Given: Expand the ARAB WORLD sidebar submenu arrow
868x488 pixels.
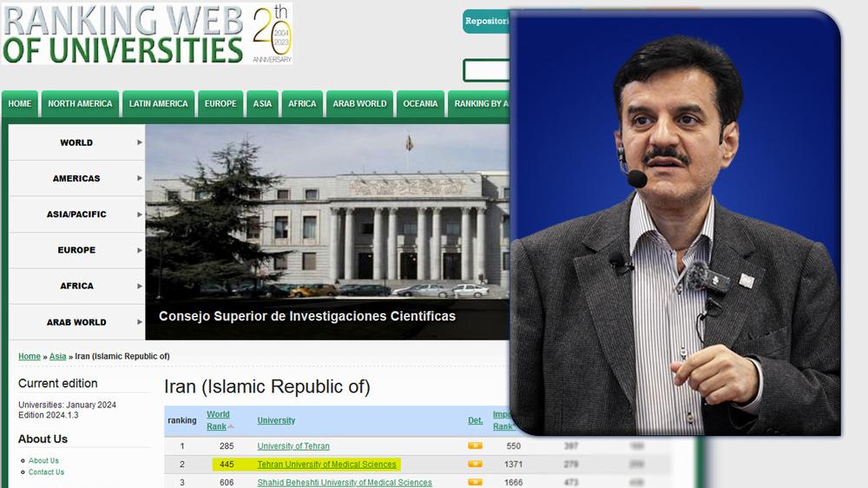Looking at the screenshot, I should 140,322.
